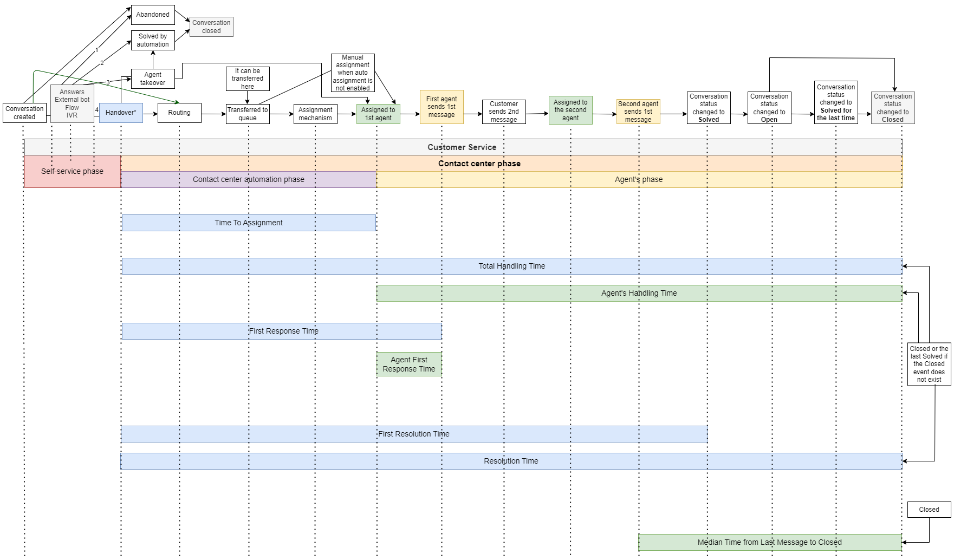The width and height of the screenshot is (954, 560).
Task: Click the Total Handling Time bar
Action: tap(511, 266)
